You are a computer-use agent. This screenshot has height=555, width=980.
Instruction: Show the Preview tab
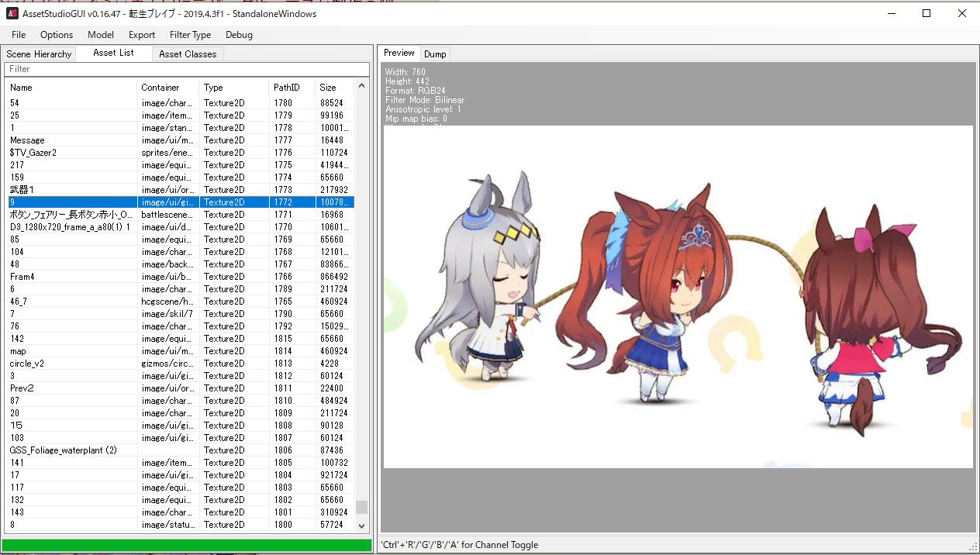click(399, 53)
